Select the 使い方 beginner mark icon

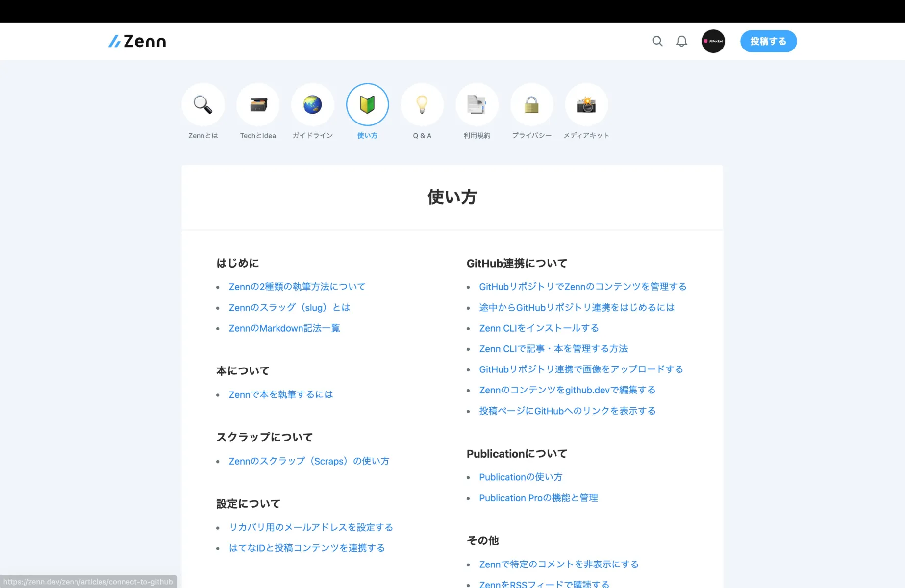point(367,104)
